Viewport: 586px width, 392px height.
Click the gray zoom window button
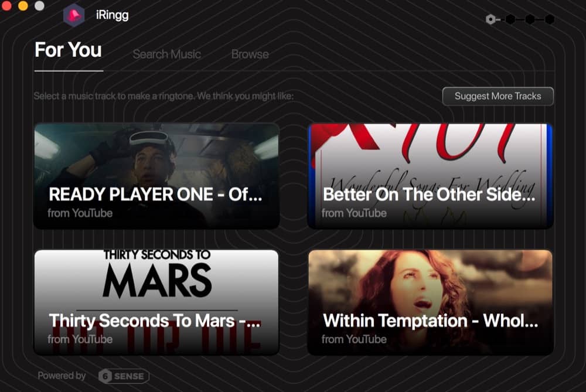pyautogui.click(x=39, y=6)
